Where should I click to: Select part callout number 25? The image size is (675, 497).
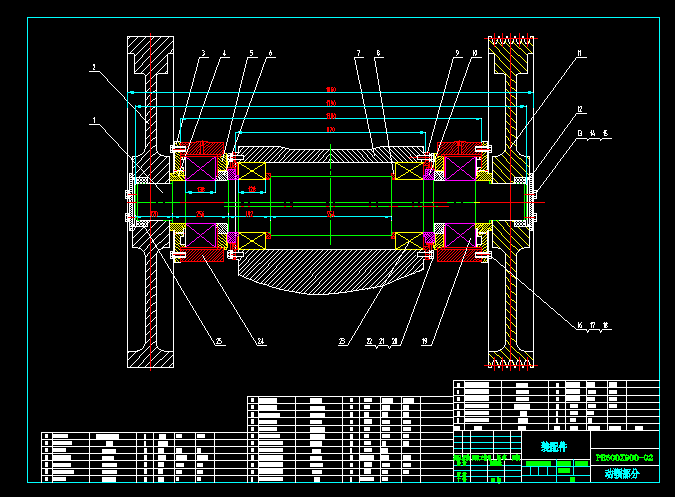pos(219,341)
